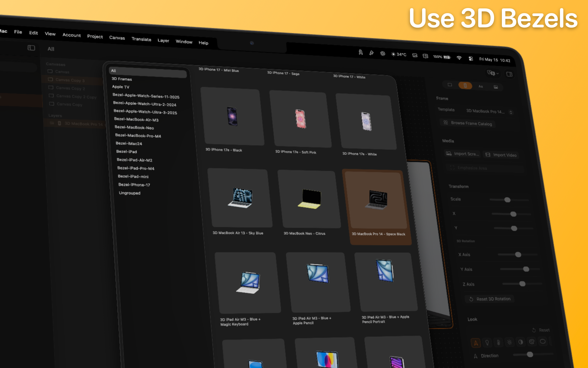Screen dimensions: 588x368
Task: Click Reset 3D Rotation button
Action: (x=490, y=299)
